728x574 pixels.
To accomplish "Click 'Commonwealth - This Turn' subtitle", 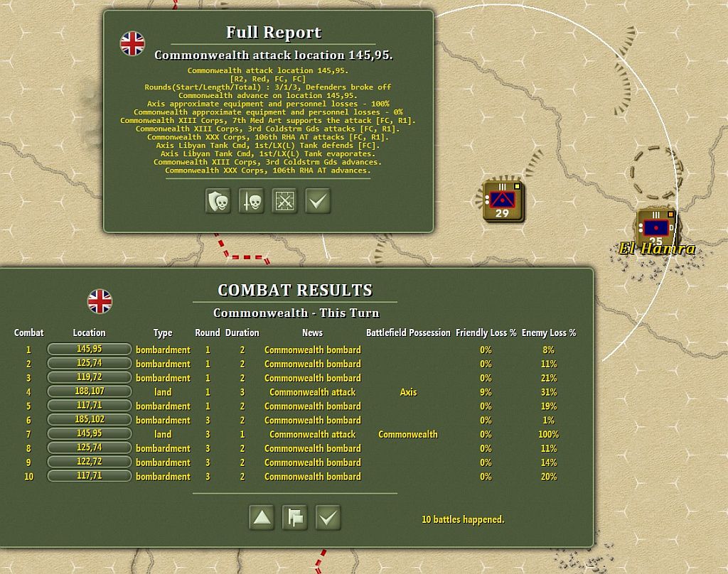I will [296, 313].
